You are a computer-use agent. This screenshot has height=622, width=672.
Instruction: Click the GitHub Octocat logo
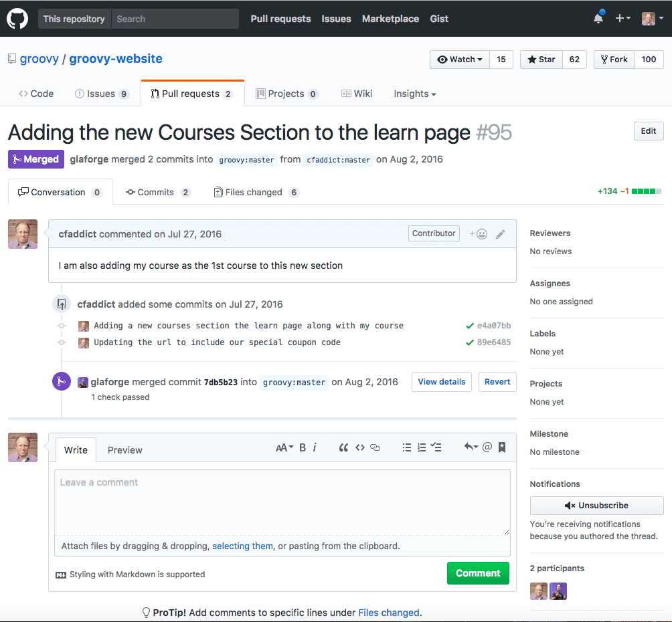[17, 19]
